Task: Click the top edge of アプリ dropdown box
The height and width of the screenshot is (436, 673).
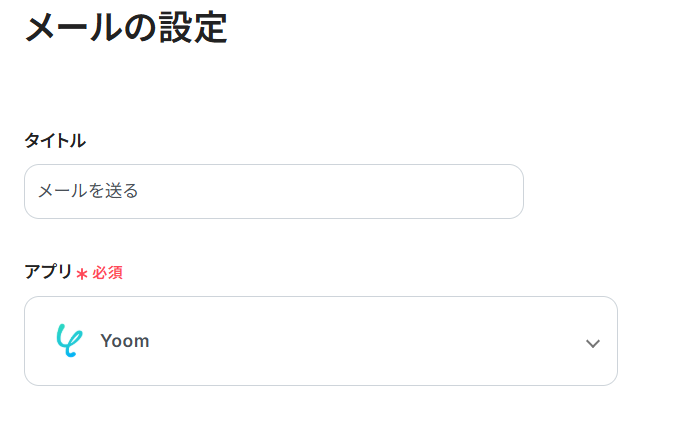Action: (320, 297)
